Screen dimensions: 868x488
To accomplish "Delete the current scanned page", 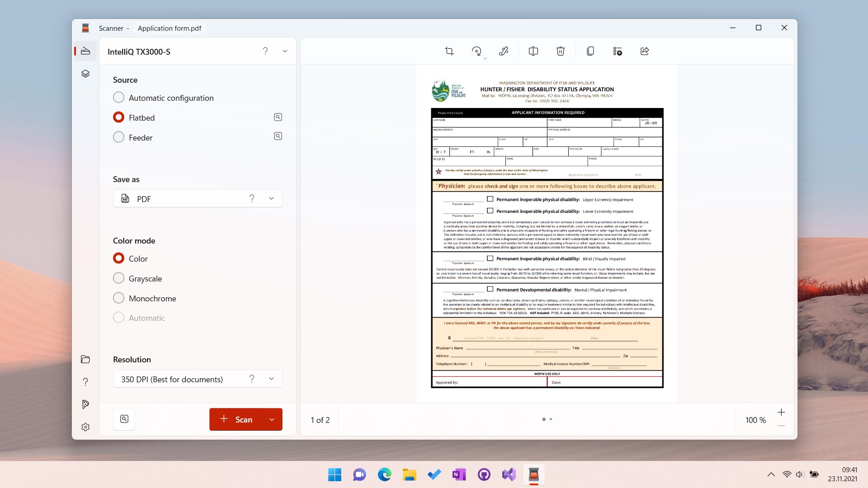I will 561,51.
